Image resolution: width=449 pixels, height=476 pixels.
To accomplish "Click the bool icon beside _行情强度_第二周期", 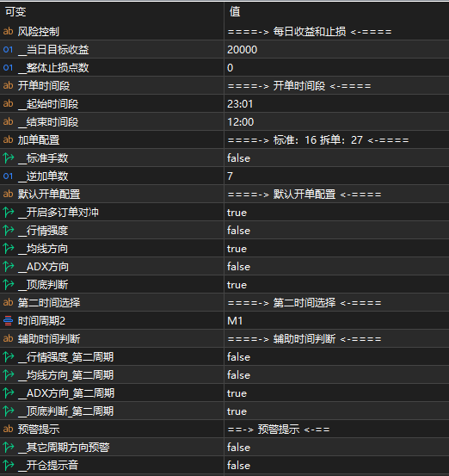I will (9, 357).
